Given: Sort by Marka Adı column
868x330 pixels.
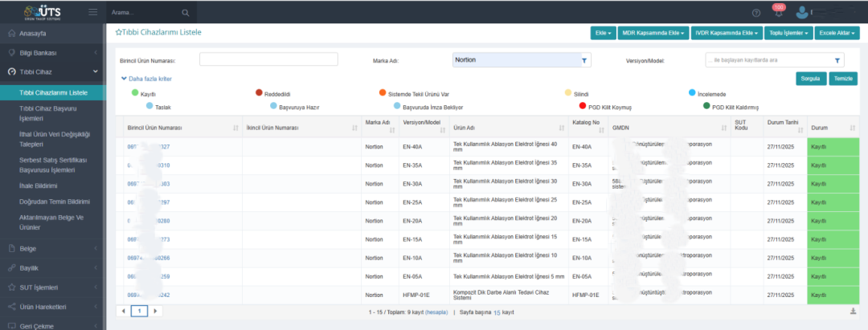Looking at the screenshot, I should point(392,130).
